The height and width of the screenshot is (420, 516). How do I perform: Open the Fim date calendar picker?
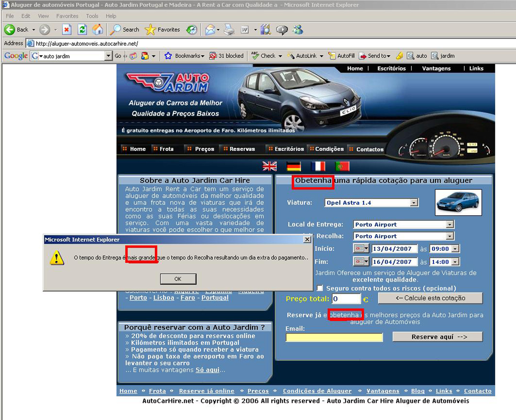click(361, 262)
